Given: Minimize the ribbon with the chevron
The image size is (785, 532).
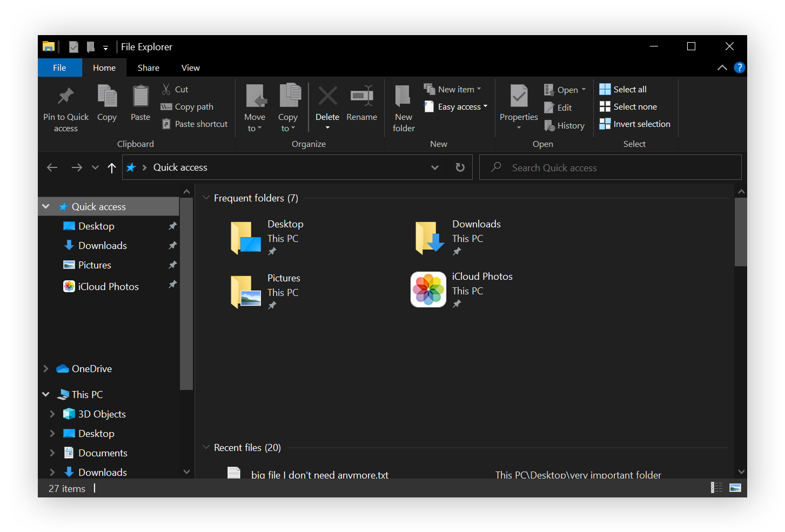Looking at the screenshot, I should point(722,68).
